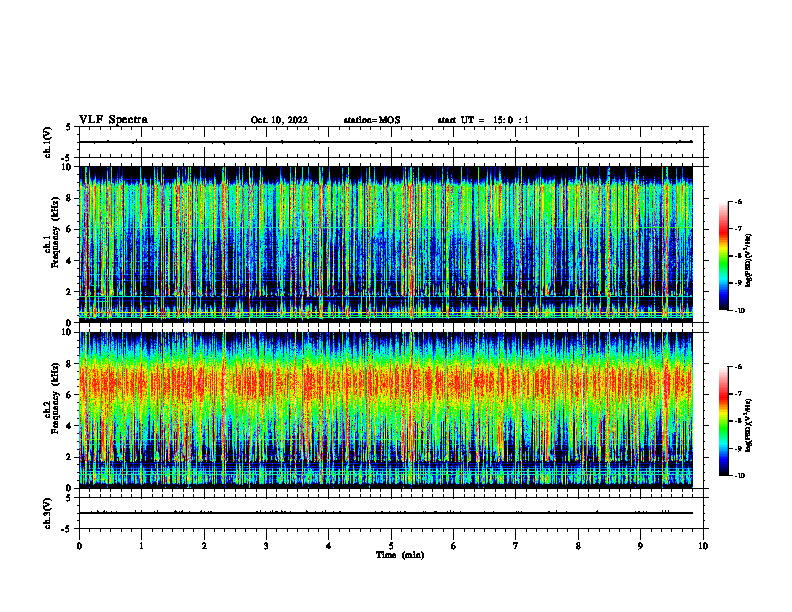The height and width of the screenshot is (612, 792).
Task: Click inside the ch.1 frequency spectrogram panel
Action: (386, 244)
